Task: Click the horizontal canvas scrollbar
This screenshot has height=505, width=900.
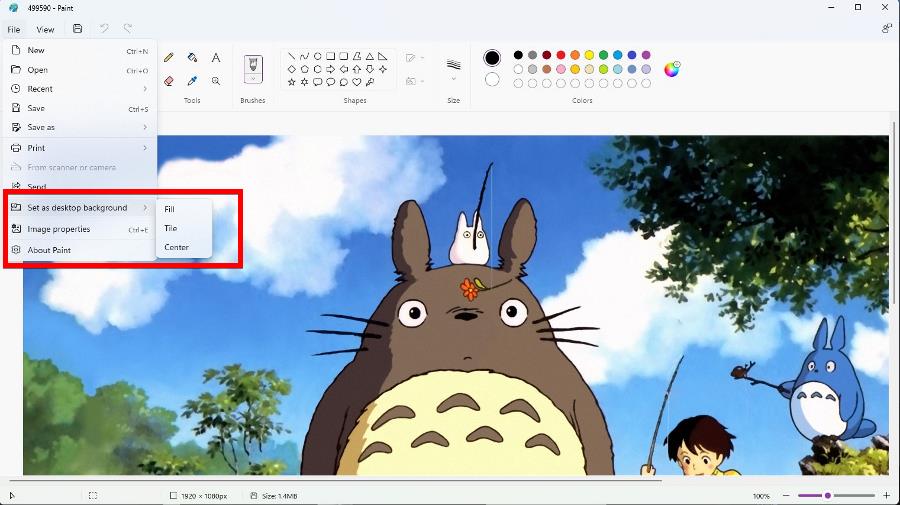Action: (x=335, y=479)
